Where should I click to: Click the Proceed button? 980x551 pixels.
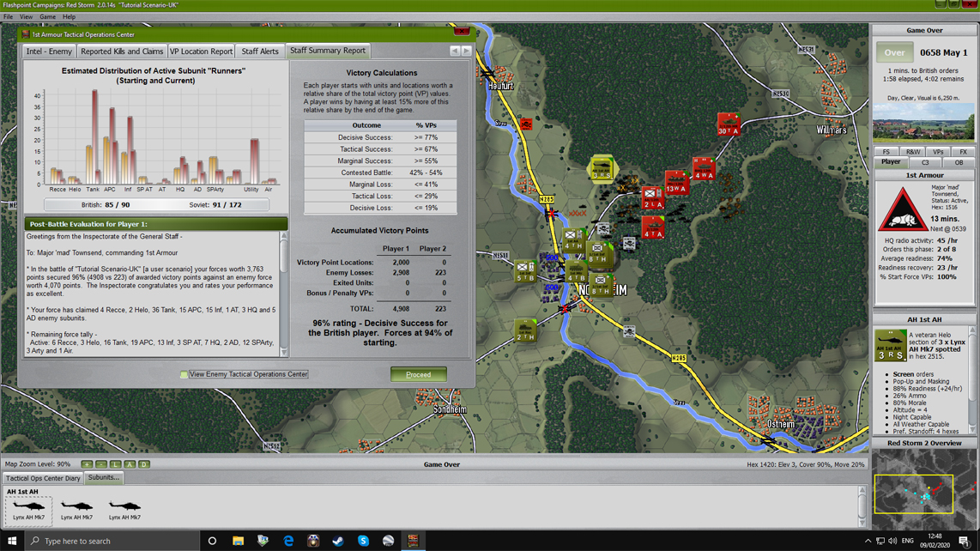pos(418,375)
